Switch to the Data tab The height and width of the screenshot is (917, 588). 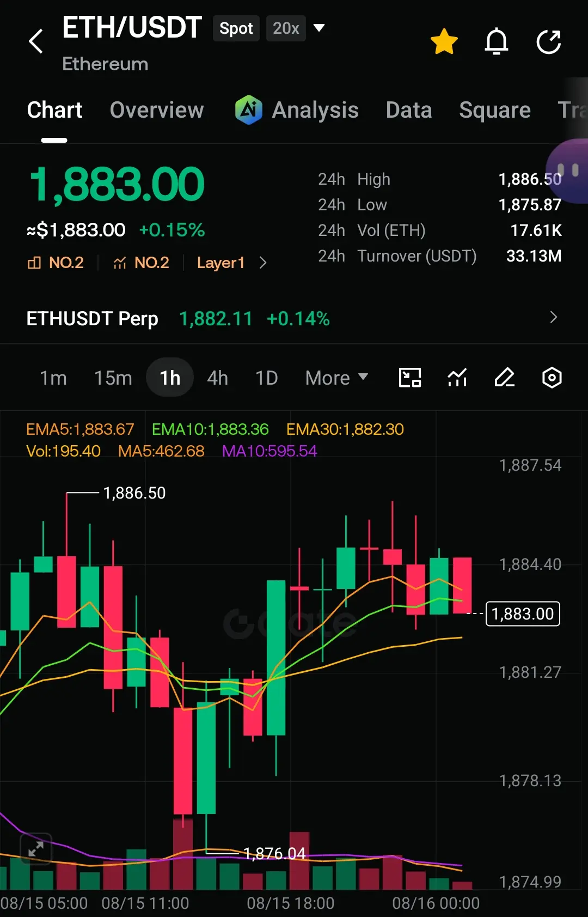click(x=409, y=110)
